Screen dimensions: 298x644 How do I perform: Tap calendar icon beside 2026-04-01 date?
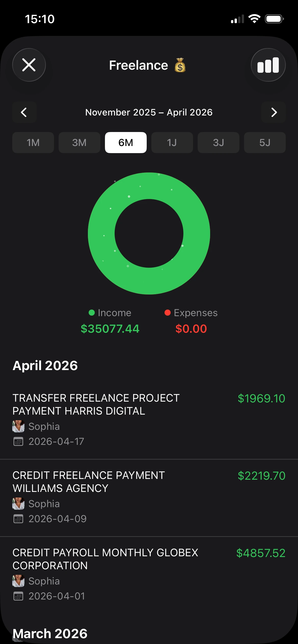(x=18, y=596)
